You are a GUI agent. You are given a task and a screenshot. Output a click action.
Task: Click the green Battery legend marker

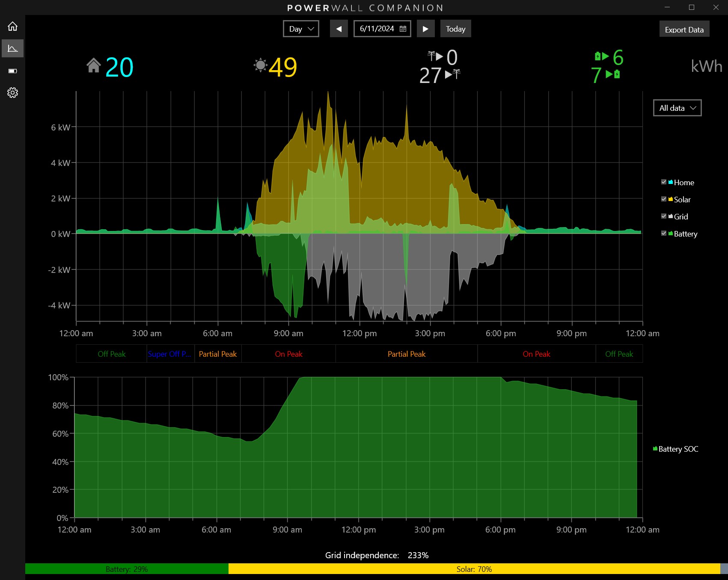pyautogui.click(x=671, y=234)
